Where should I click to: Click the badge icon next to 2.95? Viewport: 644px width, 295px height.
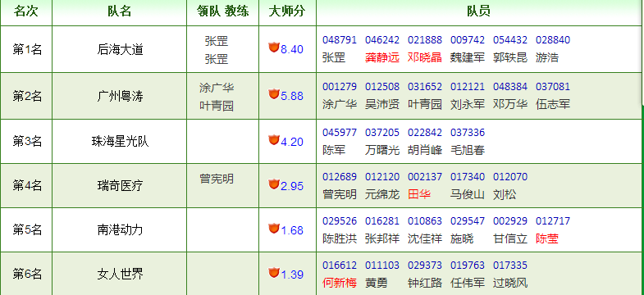coord(274,184)
